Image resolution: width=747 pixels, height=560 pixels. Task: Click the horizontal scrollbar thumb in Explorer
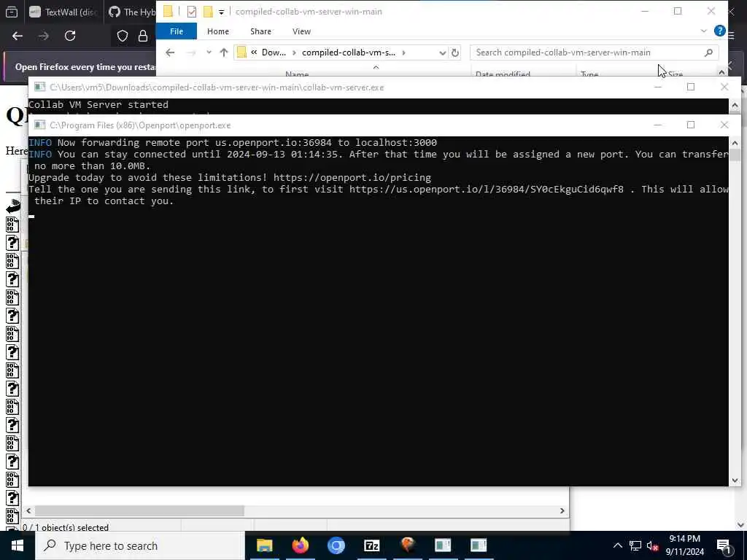coord(139,511)
